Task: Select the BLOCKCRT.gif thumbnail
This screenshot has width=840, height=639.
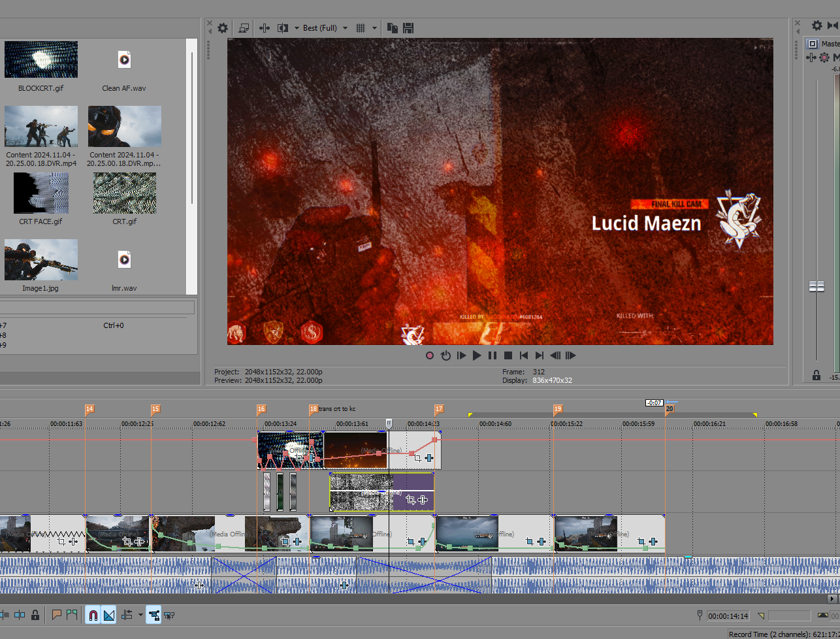Action: point(41,59)
